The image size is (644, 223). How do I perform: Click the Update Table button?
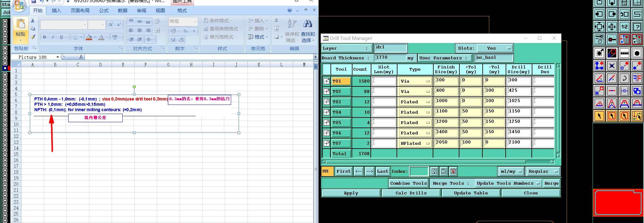[x=471, y=193]
